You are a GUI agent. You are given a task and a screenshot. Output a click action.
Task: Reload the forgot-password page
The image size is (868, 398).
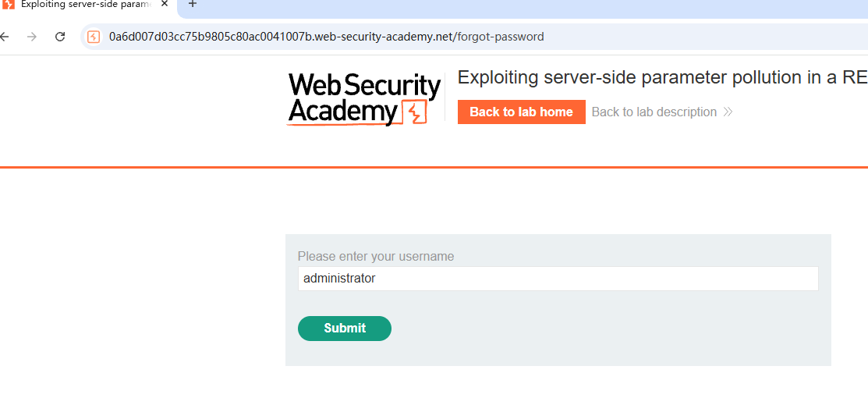pos(60,37)
